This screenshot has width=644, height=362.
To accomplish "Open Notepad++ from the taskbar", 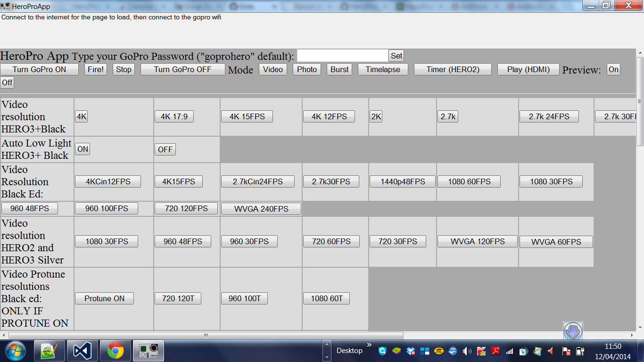I will click(x=50, y=351).
